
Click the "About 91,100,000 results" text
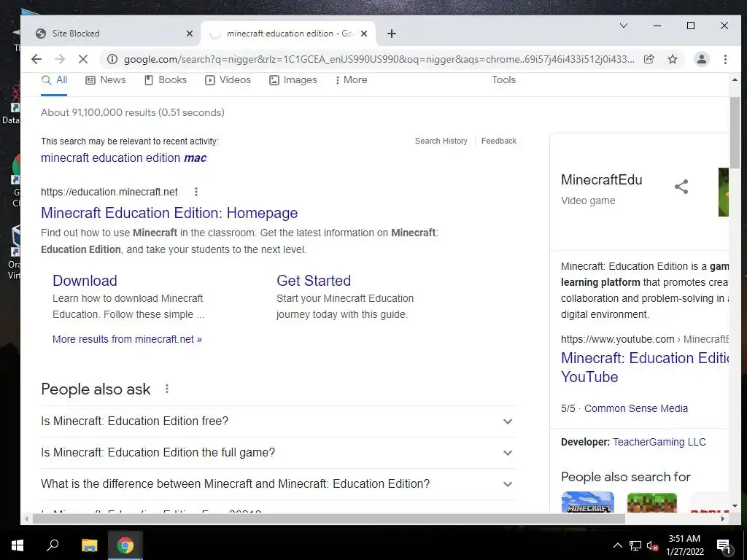tap(133, 112)
